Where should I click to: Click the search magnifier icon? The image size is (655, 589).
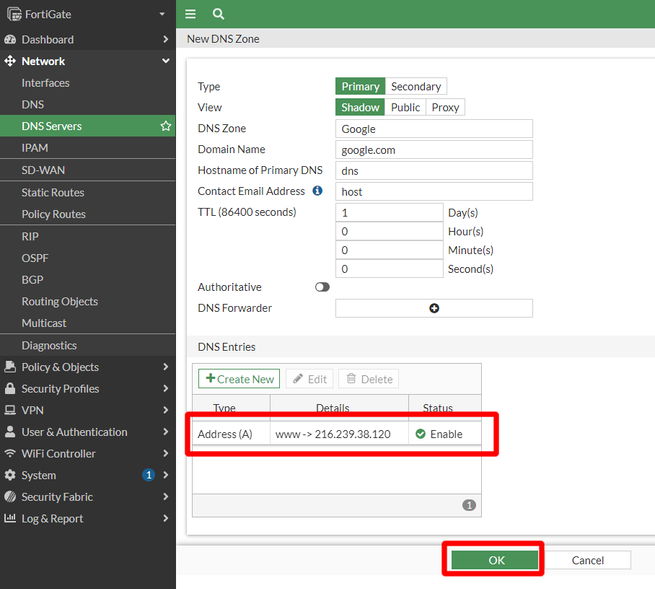coord(218,14)
